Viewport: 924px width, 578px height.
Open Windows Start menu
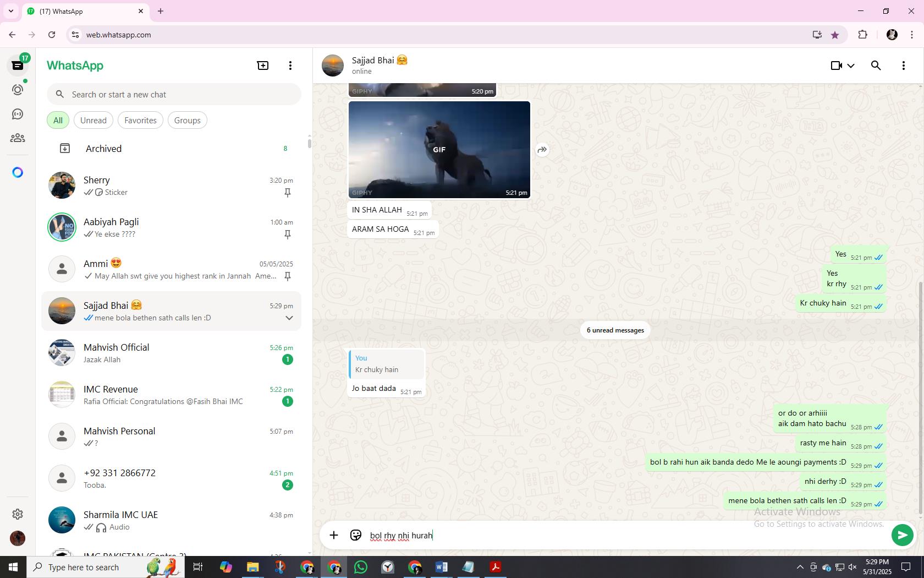point(13,567)
